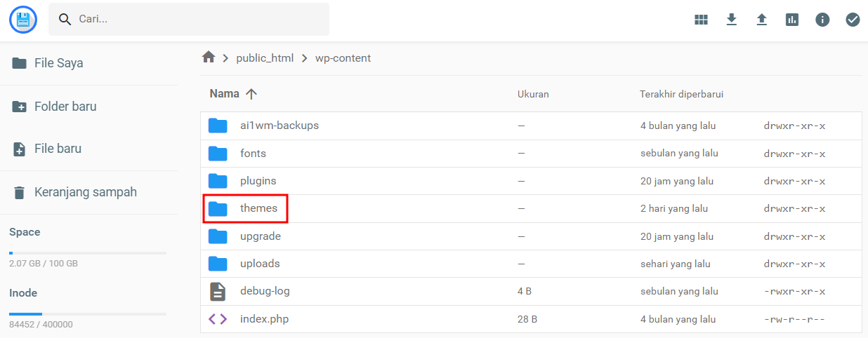
Task: Sort files by Ukuran column
Action: click(x=533, y=94)
